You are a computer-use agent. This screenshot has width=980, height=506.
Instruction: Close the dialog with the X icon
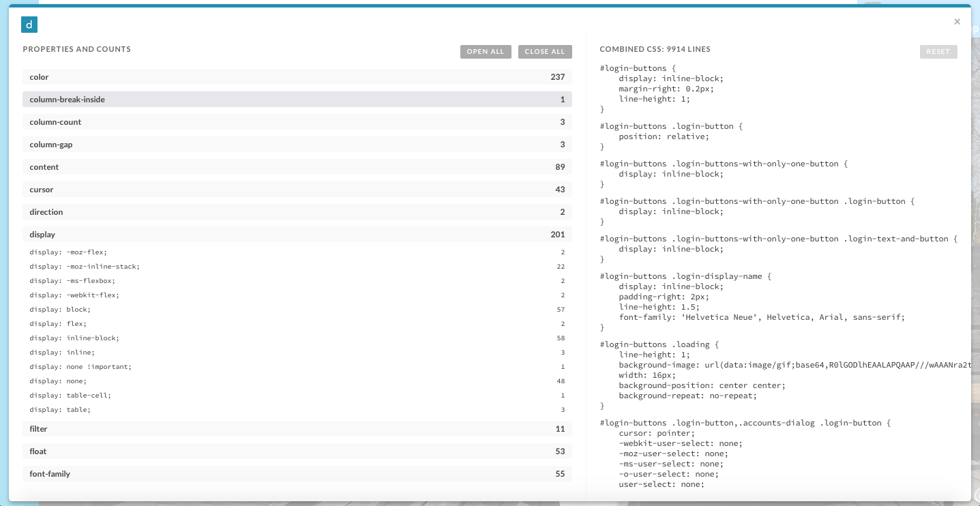957,22
